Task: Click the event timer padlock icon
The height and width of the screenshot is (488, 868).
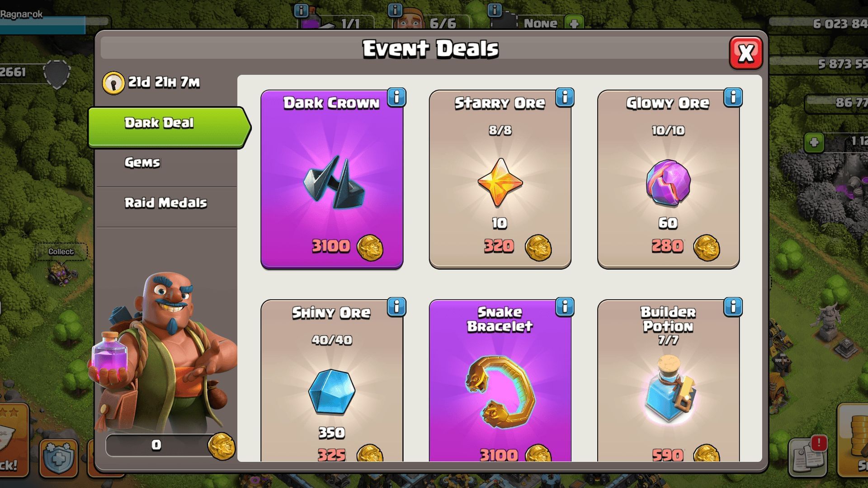Action: coord(113,83)
